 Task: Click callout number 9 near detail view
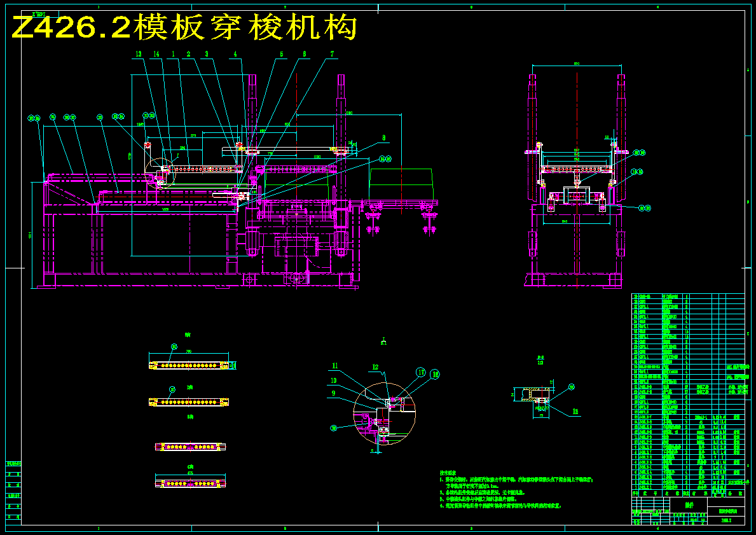tap(333, 393)
